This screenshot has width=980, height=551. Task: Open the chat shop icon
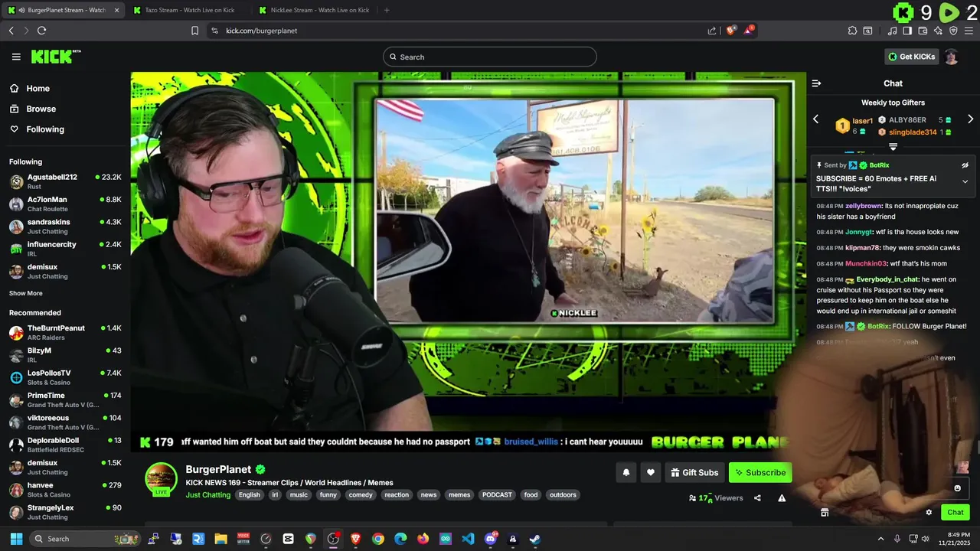(x=825, y=513)
